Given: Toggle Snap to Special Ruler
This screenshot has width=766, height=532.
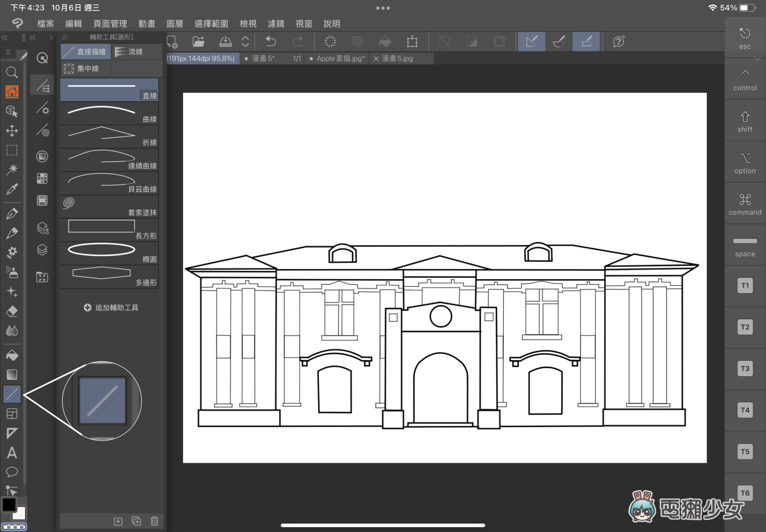Looking at the screenshot, I should point(559,41).
